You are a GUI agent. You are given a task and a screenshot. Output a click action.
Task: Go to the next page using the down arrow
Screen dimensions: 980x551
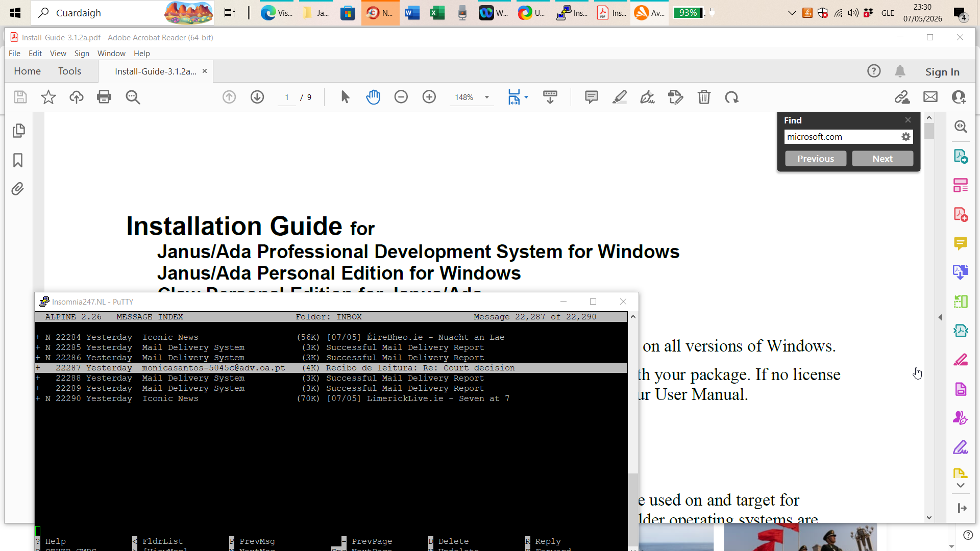point(257,97)
